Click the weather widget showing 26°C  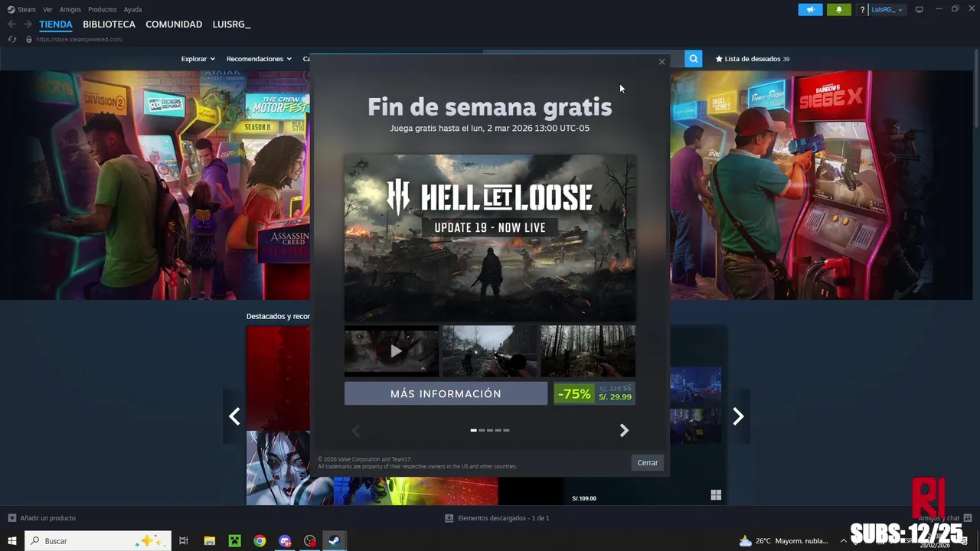(783, 541)
